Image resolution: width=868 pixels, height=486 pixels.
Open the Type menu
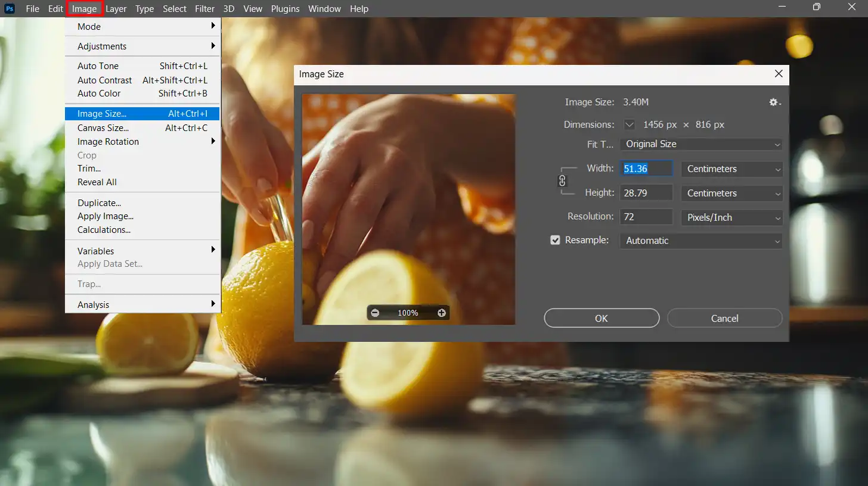coord(144,9)
